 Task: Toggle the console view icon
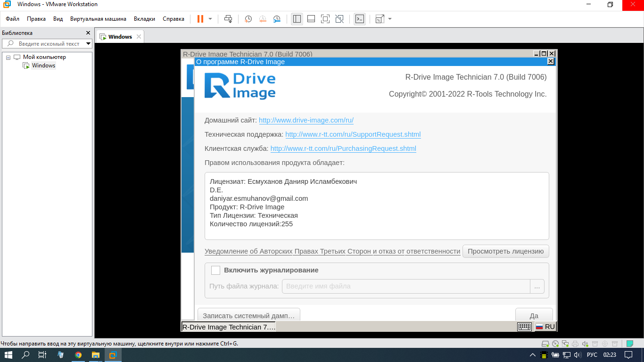tap(359, 19)
